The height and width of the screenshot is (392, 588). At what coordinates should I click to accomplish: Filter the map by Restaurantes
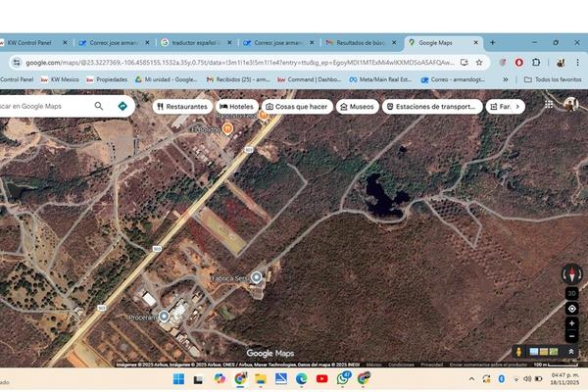pos(181,106)
